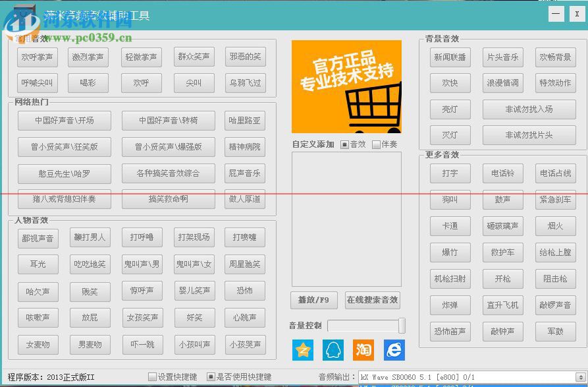Image resolution: width=588 pixels, height=387 pixels.
Task: Click the 军鼓 snare drum sound button
Action: pos(555,332)
